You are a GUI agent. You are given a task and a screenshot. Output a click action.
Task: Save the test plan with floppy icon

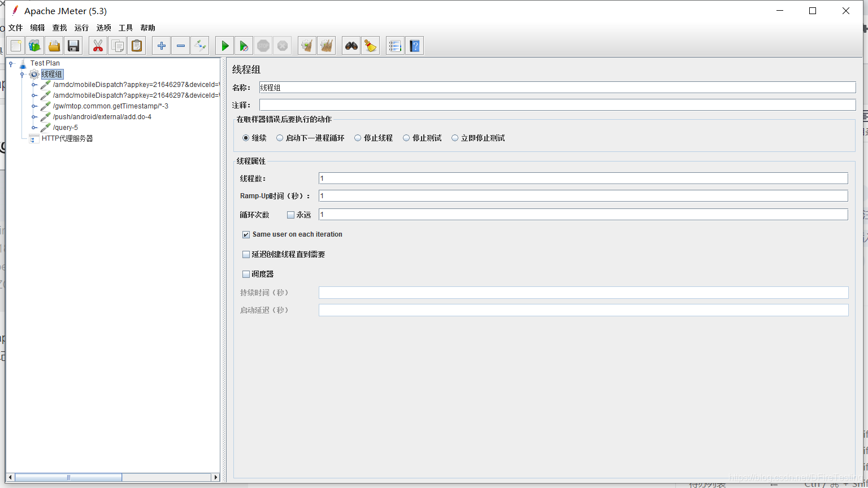[x=73, y=46]
